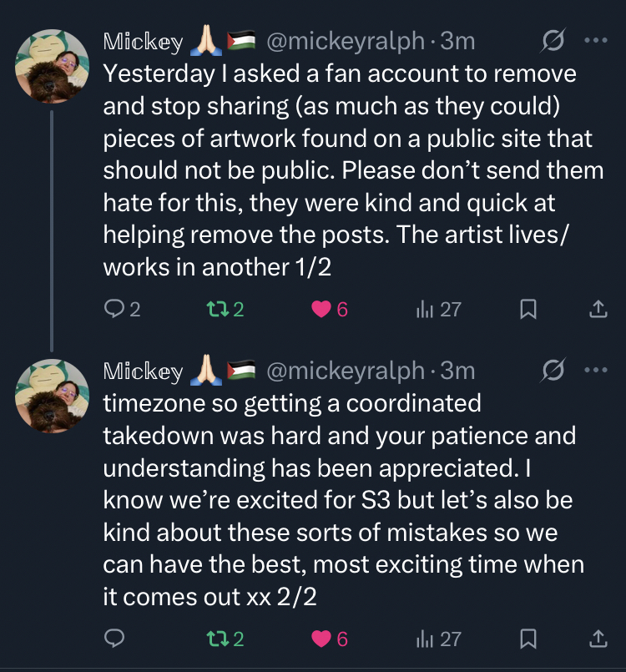This screenshot has height=672, width=626.
Task: Unlike the second tweet ending 2/2
Action: (321, 639)
